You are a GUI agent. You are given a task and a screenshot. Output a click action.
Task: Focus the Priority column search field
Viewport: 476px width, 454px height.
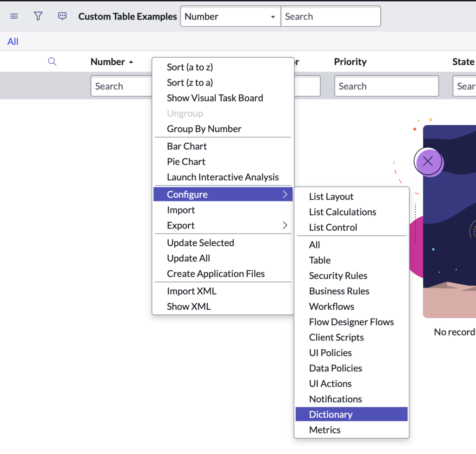point(386,86)
